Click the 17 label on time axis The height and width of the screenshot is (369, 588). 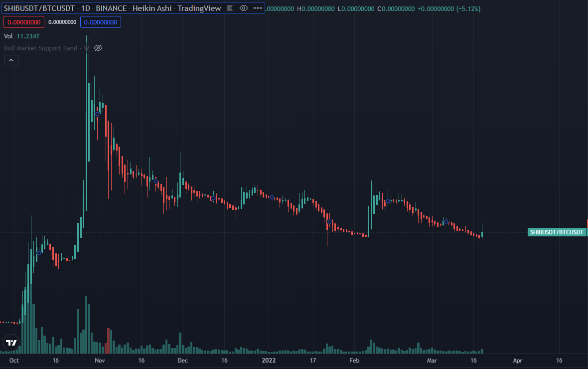pos(313,361)
